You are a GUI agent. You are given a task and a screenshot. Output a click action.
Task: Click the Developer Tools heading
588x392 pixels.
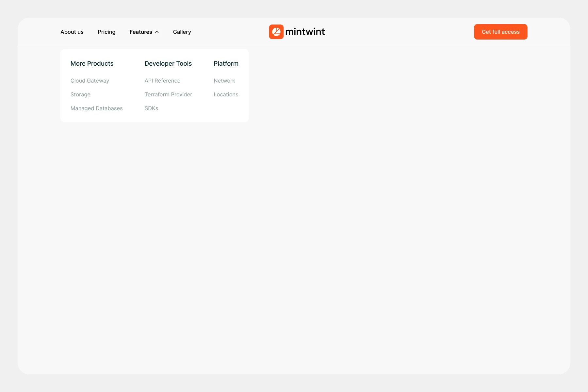(x=168, y=64)
